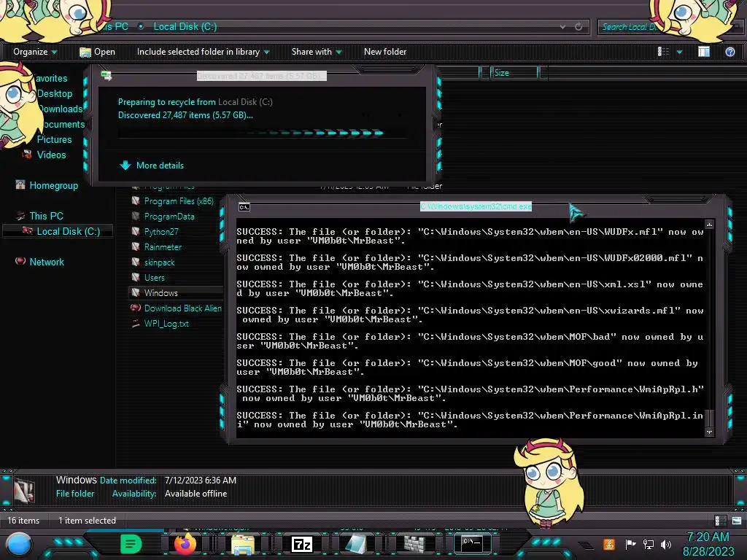Click the cmd.exe window title icon
The width and height of the screenshot is (747, 560).
244,207
